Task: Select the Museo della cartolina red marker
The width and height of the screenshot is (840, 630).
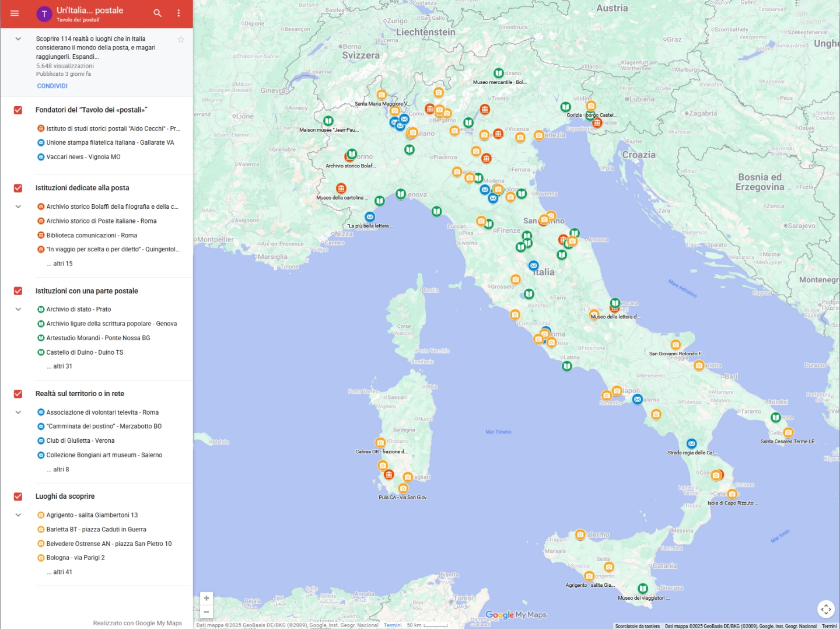Action: 341,188
